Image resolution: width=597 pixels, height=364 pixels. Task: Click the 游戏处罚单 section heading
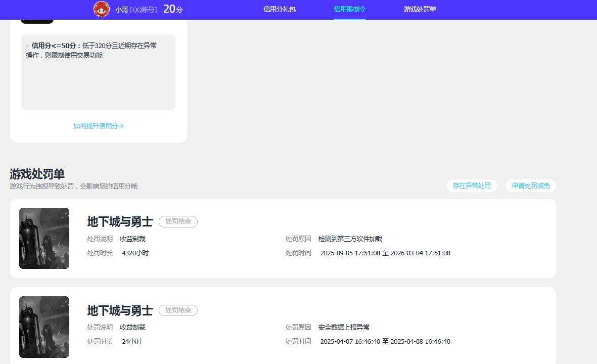coord(37,174)
